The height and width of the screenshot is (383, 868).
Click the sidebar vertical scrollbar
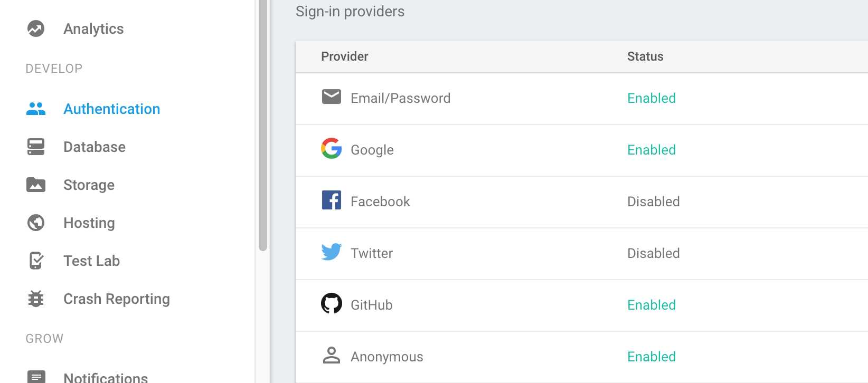263,125
